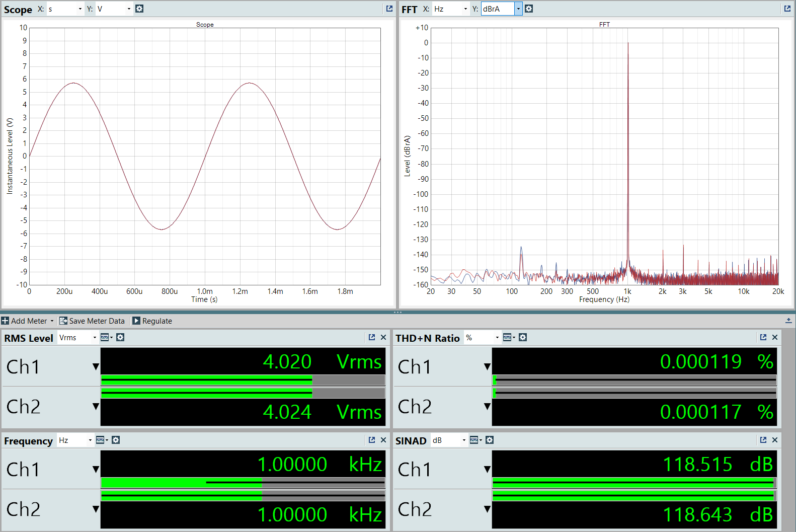Click Frequency Ch1 1.00000 kHz reading

pyautogui.click(x=320, y=464)
